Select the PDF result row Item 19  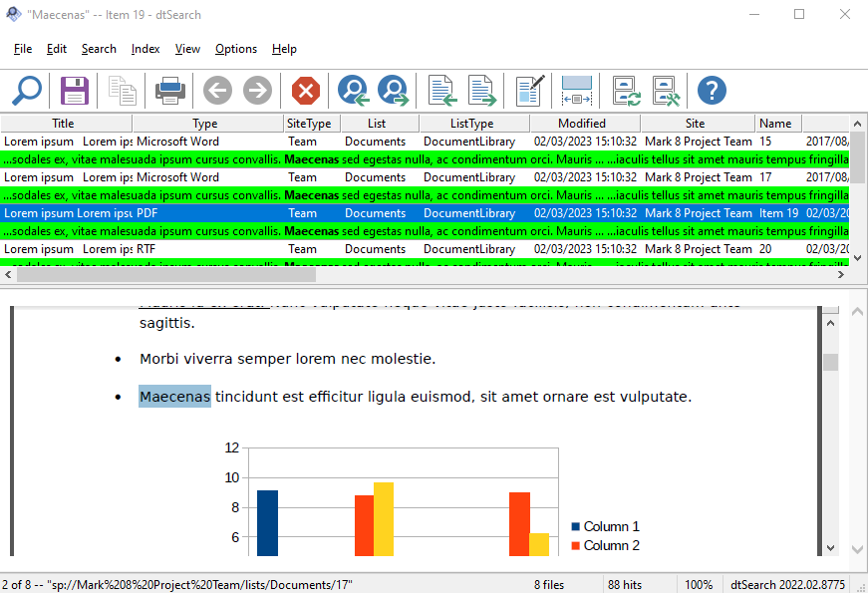point(425,213)
